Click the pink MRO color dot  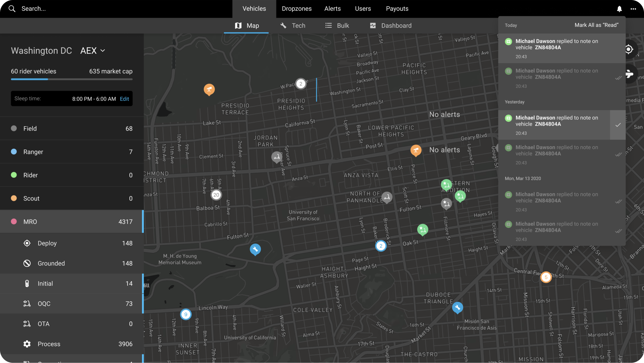[14, 221]
